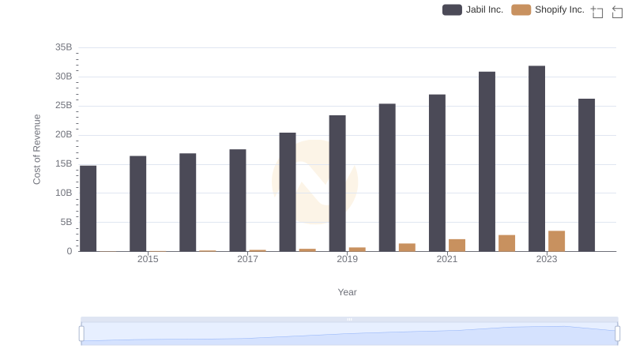Image resolution: width=632 pixels, height=364 pixels.
Task: Click the 30B y-axis label
Action: point(64,77)
